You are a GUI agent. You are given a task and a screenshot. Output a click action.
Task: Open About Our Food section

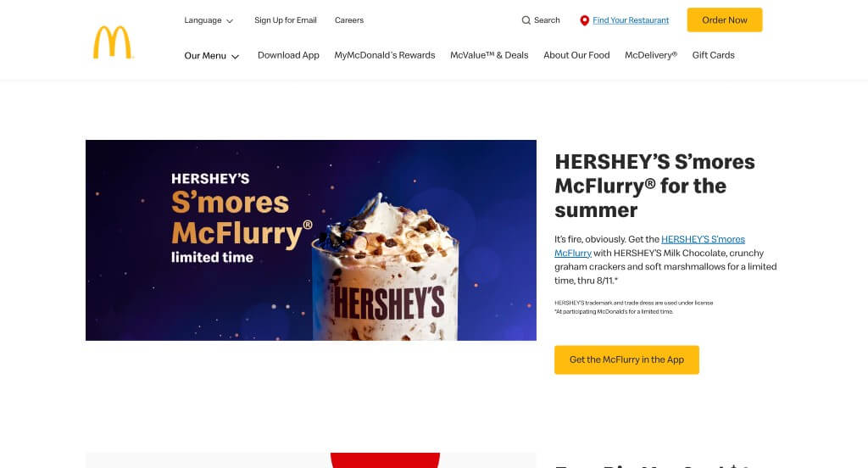(576, 55)
